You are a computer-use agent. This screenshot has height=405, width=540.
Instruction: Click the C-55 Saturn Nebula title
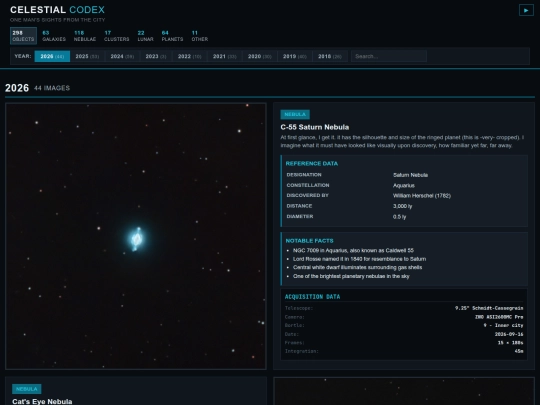pos(314,127)
